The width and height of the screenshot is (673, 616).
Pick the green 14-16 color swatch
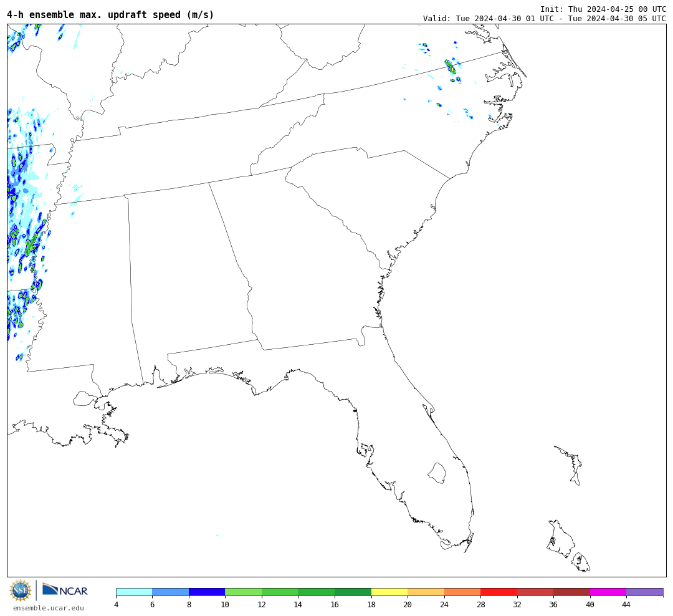click(x=317, y=592)
